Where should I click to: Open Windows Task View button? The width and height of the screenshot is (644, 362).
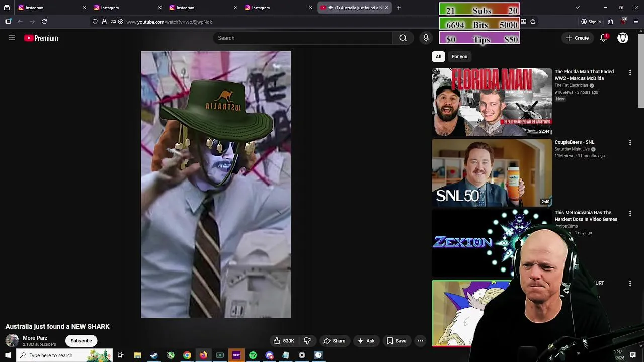(x=121, y=355)
